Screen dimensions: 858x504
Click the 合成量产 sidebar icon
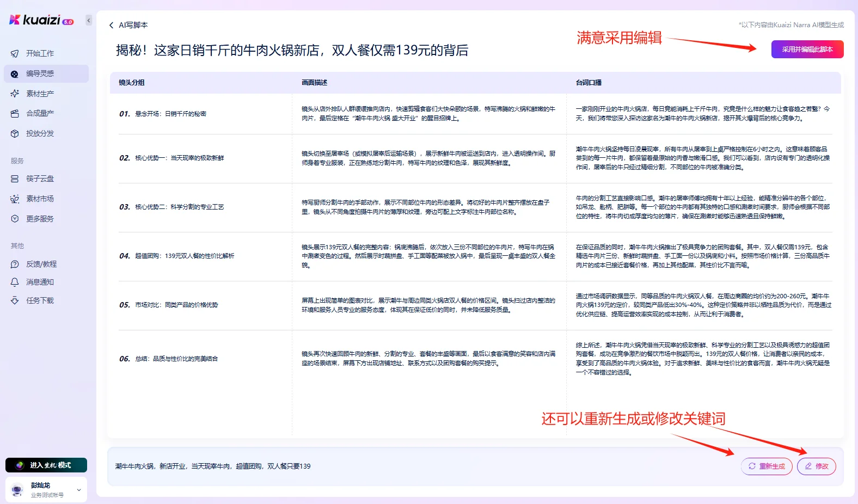pyautogui.click(x=15, y=113)
